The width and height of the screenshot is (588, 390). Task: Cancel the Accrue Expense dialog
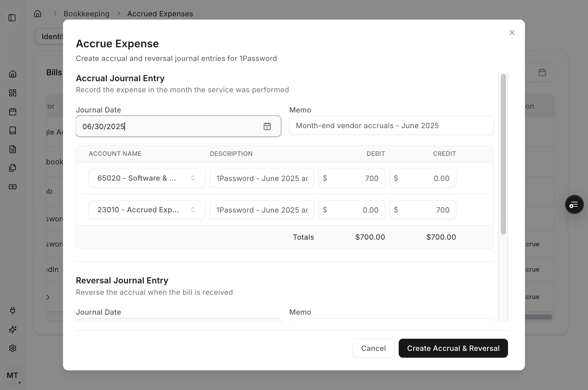pos(373,348)
